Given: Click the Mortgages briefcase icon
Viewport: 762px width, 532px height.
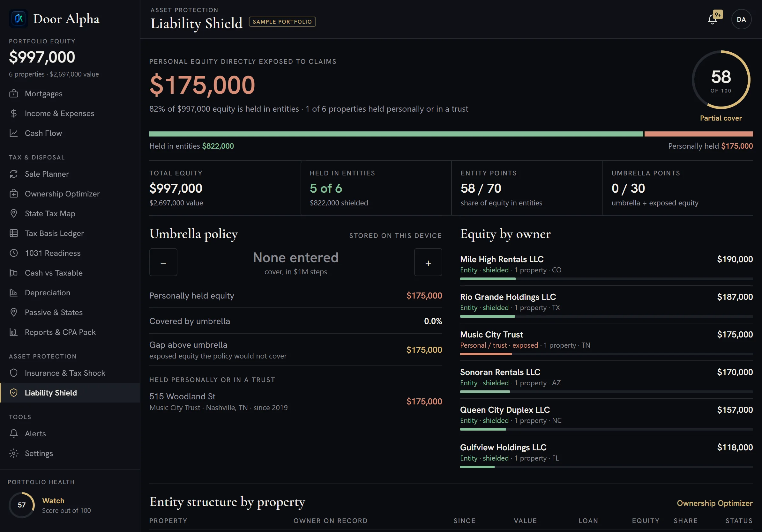Looking at the screenshot, I should [14, 93].
